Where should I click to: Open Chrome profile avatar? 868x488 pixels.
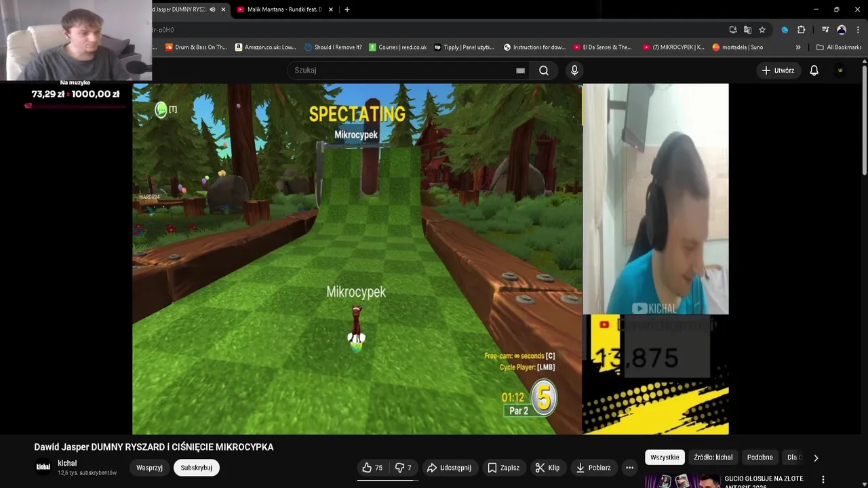[x=842, y=30]
